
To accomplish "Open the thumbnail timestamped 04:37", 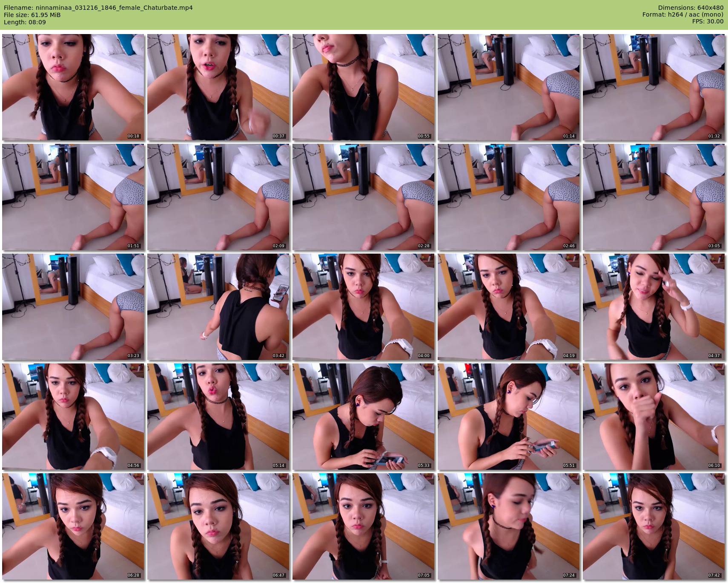I will coord(653,307).
